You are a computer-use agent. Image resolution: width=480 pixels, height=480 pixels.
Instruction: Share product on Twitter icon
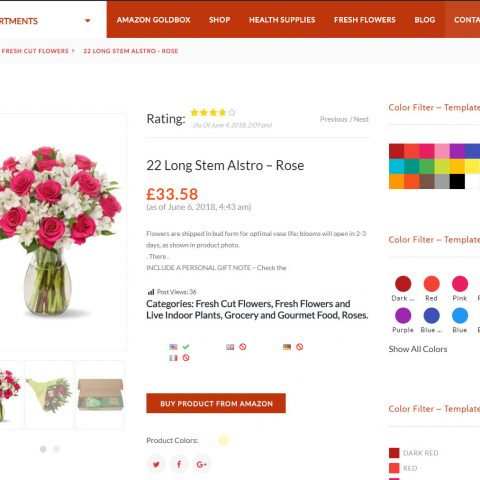tap(156, 464)
